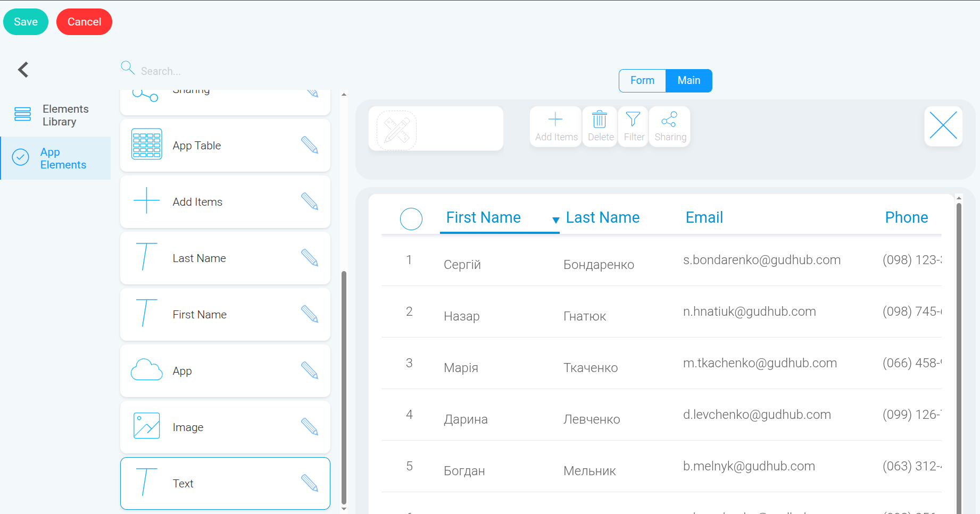
Task: Save the changes
Action: tap(26, 22)
